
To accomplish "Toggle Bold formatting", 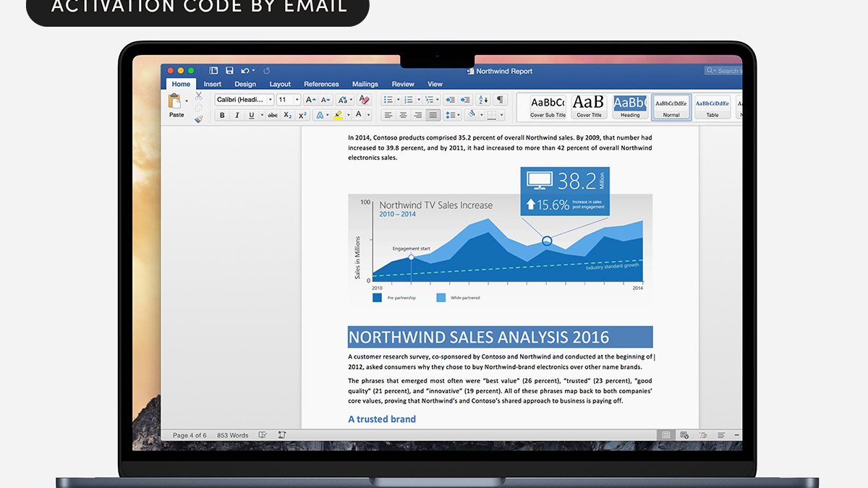I will coord(222,115).
